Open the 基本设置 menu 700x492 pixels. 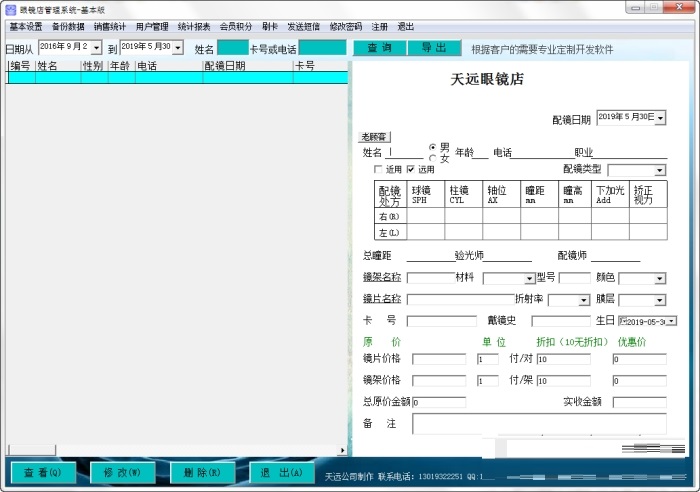[x=26, y=27]
